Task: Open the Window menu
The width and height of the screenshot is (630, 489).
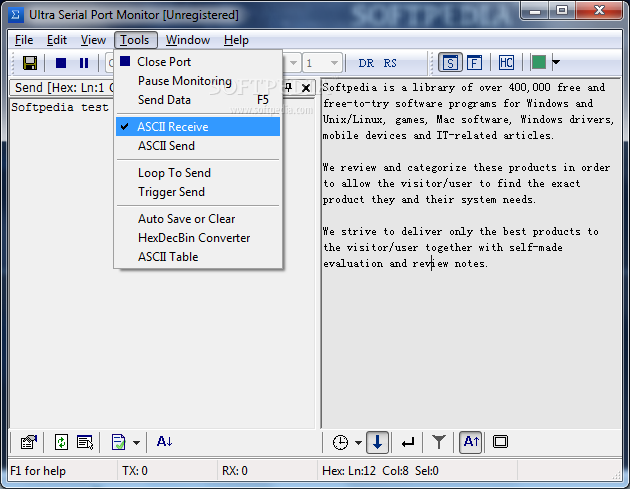Action: click(188, 40)
